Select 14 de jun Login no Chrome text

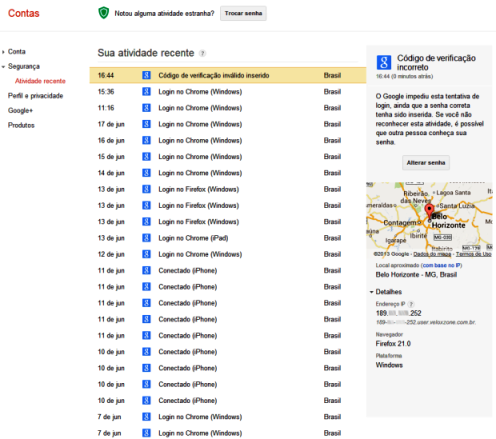point(200,173)
